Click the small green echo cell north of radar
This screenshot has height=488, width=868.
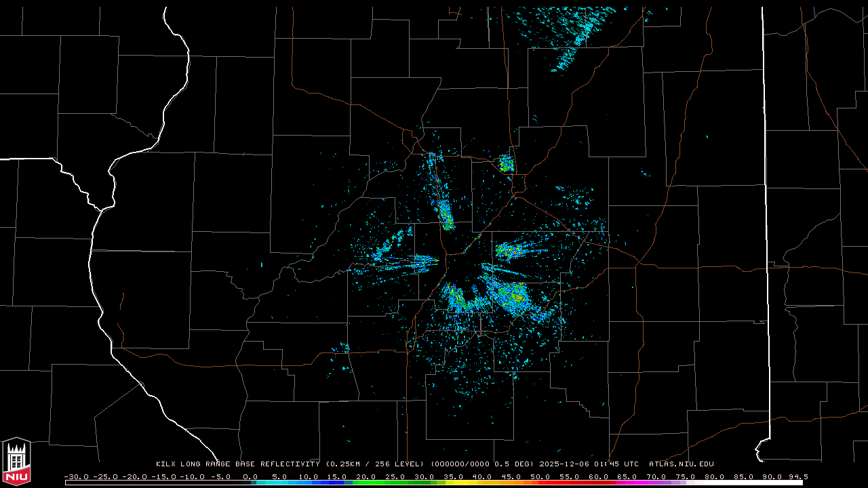507,163
